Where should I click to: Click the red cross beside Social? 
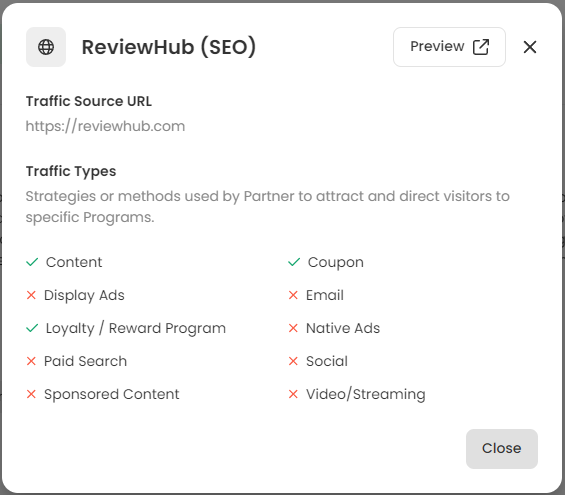293,361
